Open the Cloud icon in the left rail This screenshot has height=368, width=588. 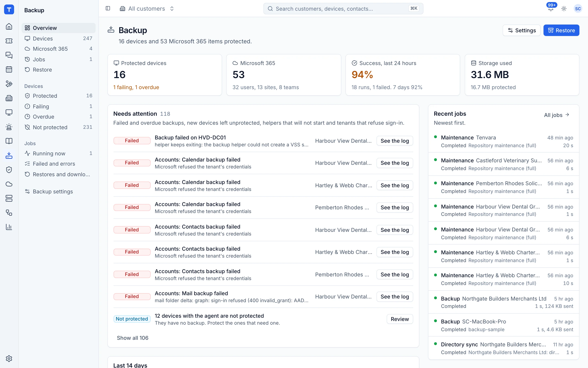(9, 184)
